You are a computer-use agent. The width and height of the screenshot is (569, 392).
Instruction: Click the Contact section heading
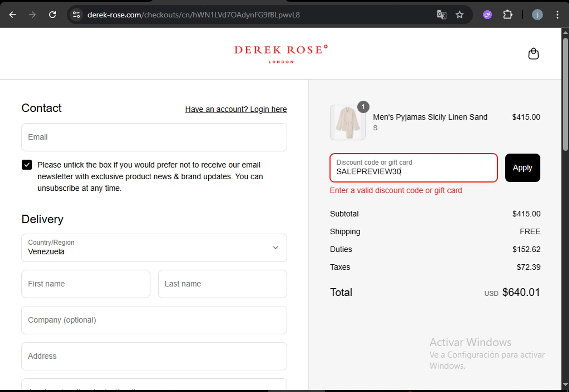[41, 108]
